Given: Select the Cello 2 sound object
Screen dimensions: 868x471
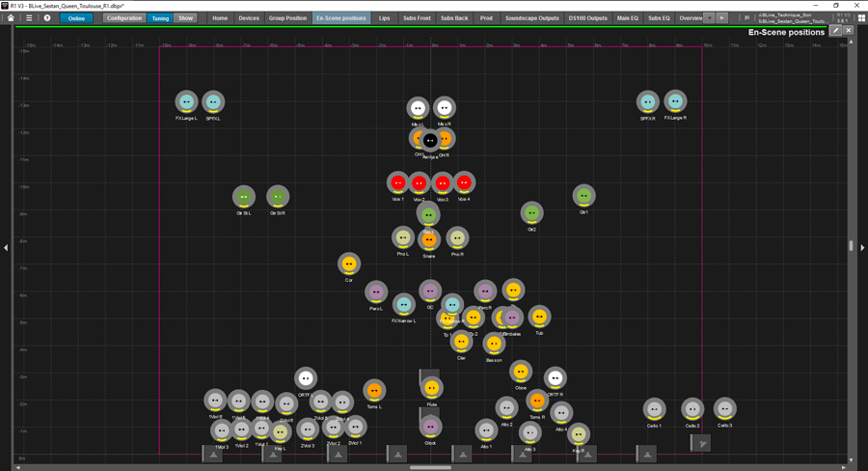Looking at the screenshot, I should tap(692, 409).
